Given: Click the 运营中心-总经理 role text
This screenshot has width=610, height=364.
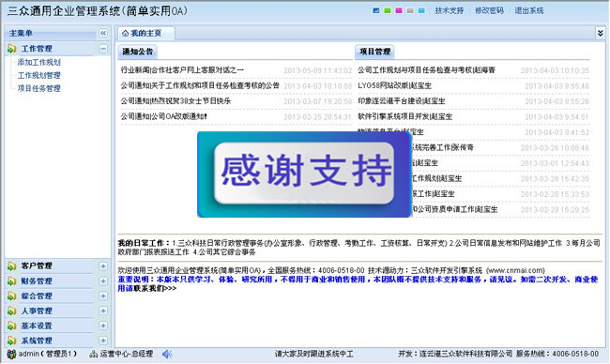Looking at the screenshot, I should 127,354.
